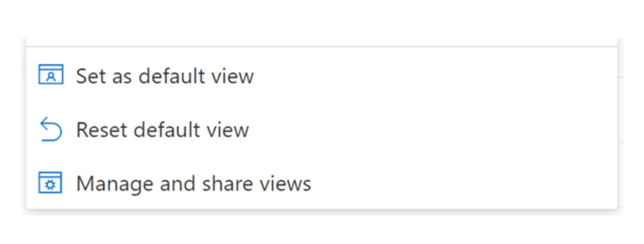Click the last menu row labeled Manage
Screen dimensions: 644x244
tap(322, 183)
